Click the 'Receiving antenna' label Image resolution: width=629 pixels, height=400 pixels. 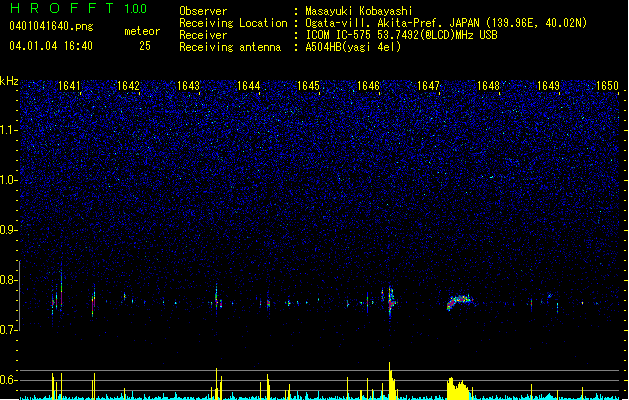[230, 47]
